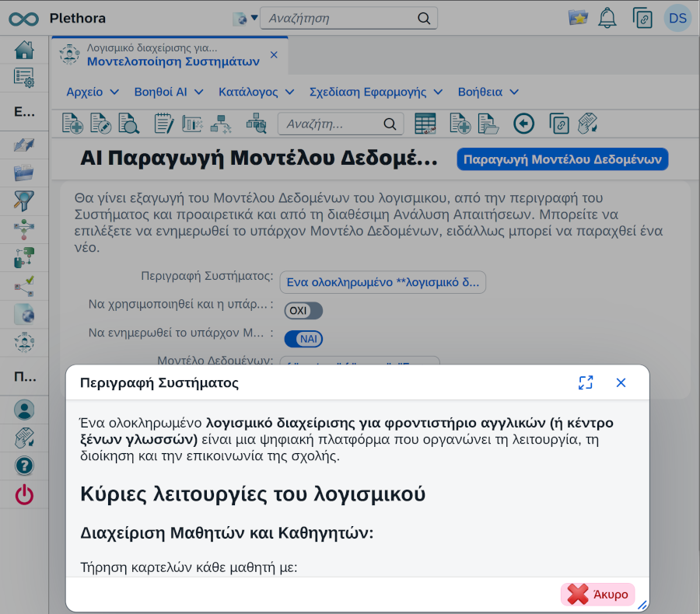Image resolution: width=700 pixels, height=614 pixels.
Task: Click the top search magnifier button
Action: point(424,19)
